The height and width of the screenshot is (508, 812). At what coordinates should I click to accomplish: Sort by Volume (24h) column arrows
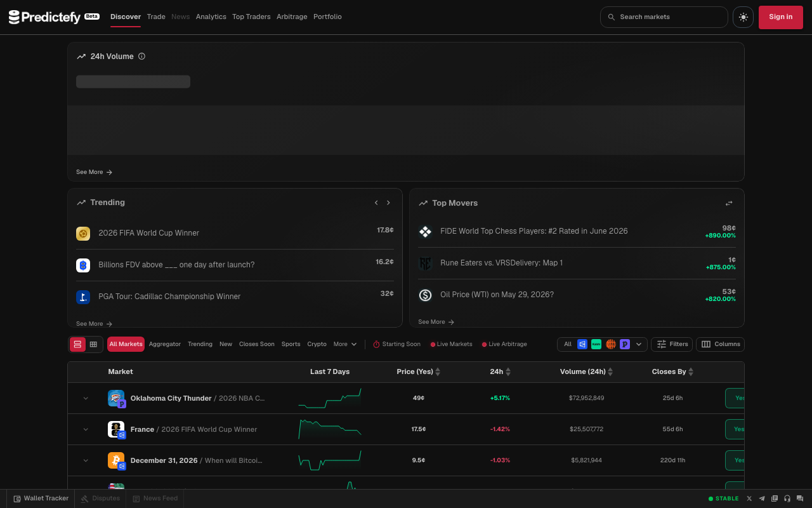point(611,371)
